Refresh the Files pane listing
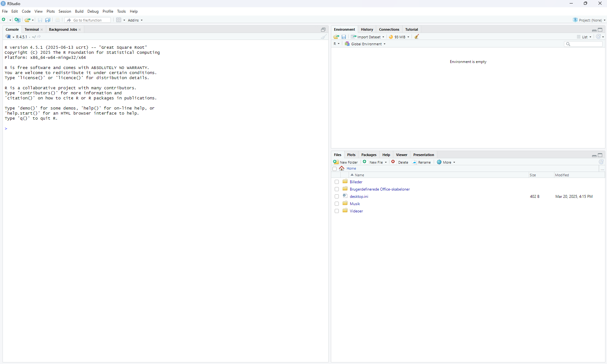Viewport: 607px width, 364px height. coord(601,162)
